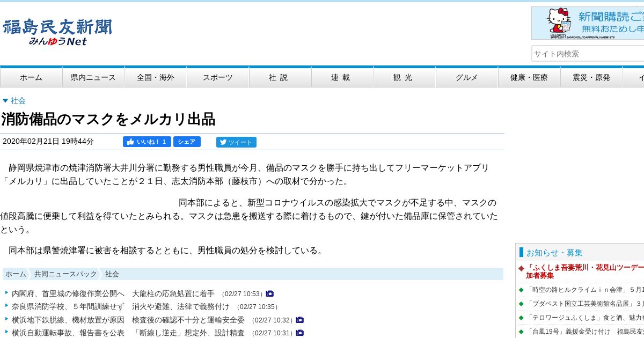Open the ふくしま吾妻荒川・花見山ツーデー notice
This screenshot has height=338, width=644.
585,271
